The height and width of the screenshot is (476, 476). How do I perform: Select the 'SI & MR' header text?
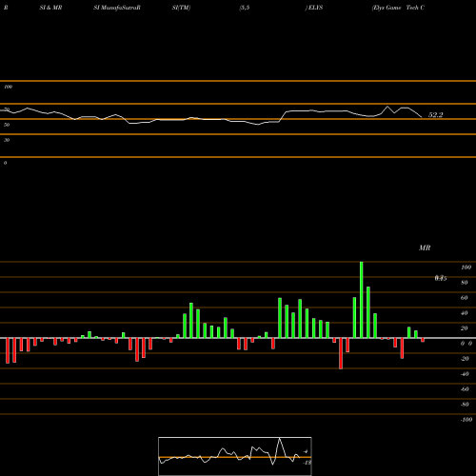click(x=50, y=8)
